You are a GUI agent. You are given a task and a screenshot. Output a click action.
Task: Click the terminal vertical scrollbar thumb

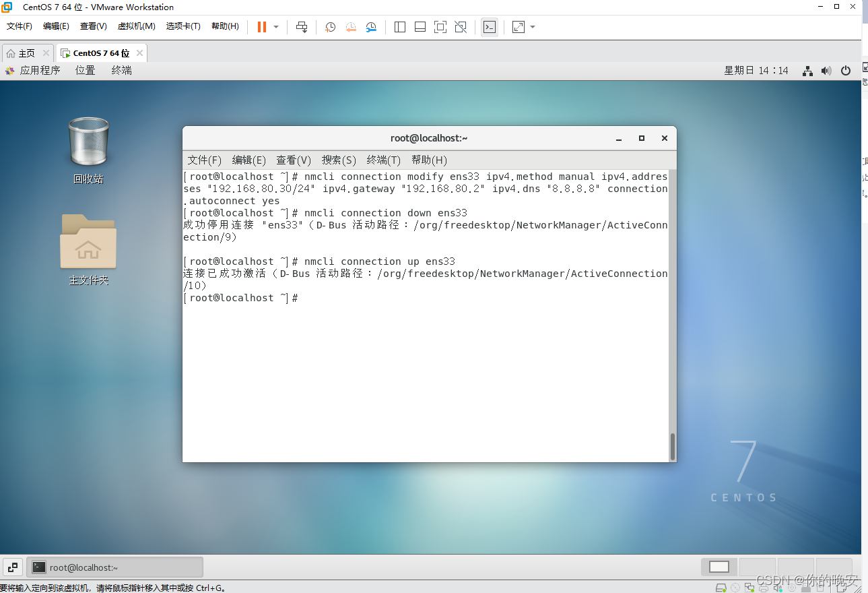pos(672,446)
